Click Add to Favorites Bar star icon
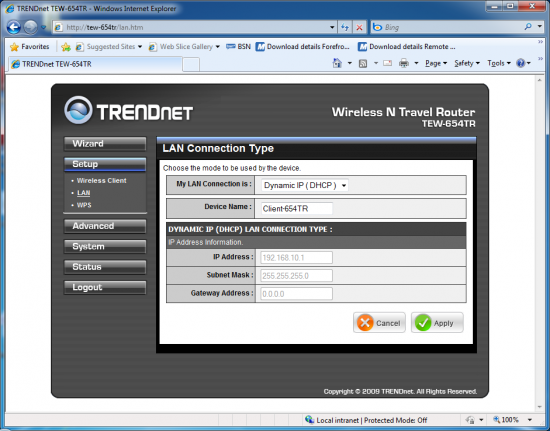The width and height of the screenshot is (550, 431). coord(66,47)
